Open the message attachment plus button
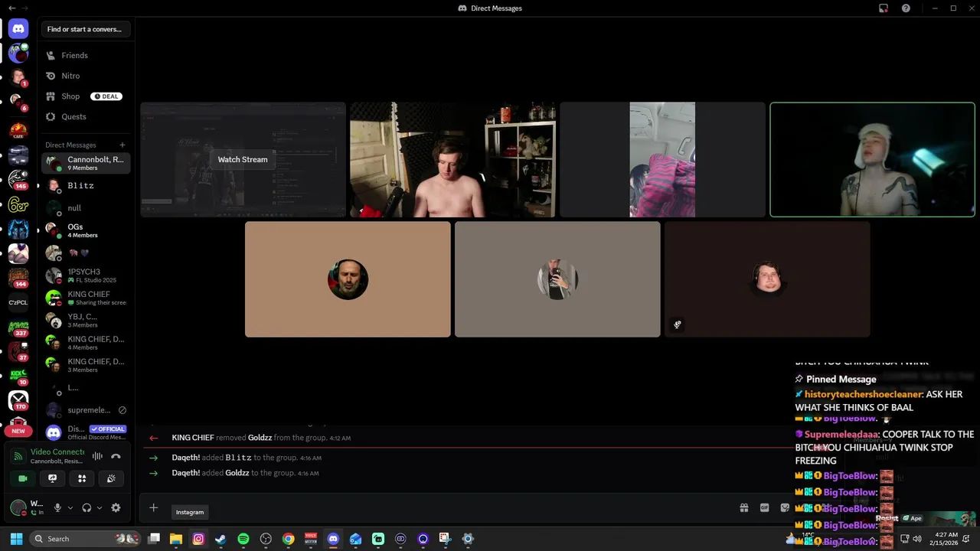 point(153,507)
